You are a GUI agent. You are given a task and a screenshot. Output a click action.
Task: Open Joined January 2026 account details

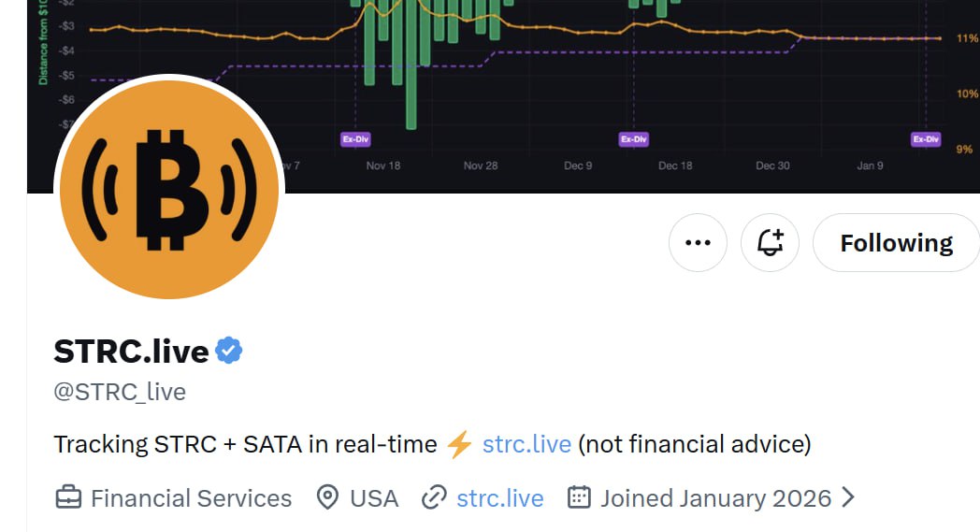point(715,498)
